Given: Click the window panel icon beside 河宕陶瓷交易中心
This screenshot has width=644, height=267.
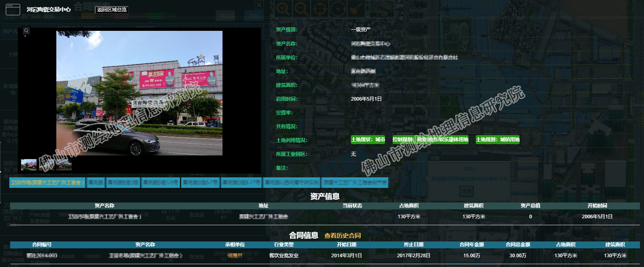Looking at the screenshot, I should click(13, 9).
